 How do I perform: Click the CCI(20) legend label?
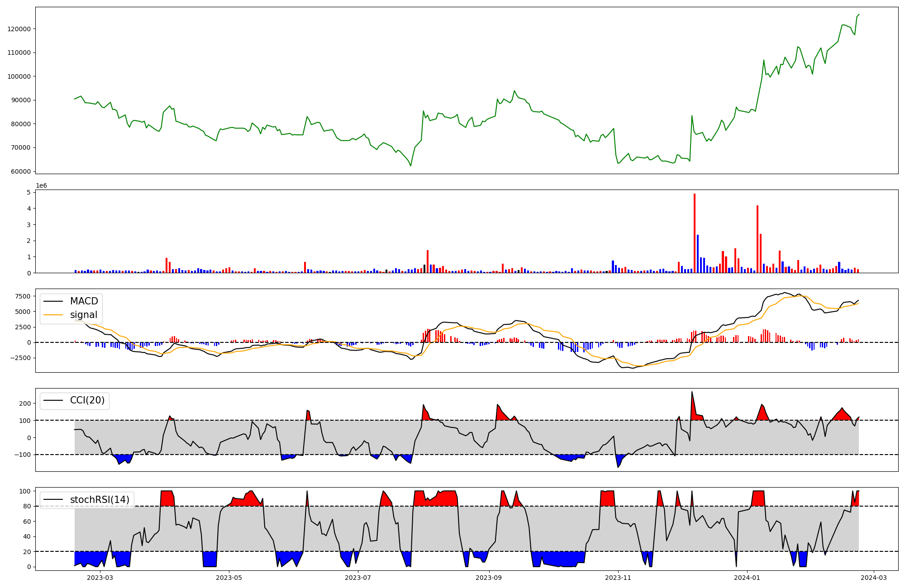(x=87, y=400)
